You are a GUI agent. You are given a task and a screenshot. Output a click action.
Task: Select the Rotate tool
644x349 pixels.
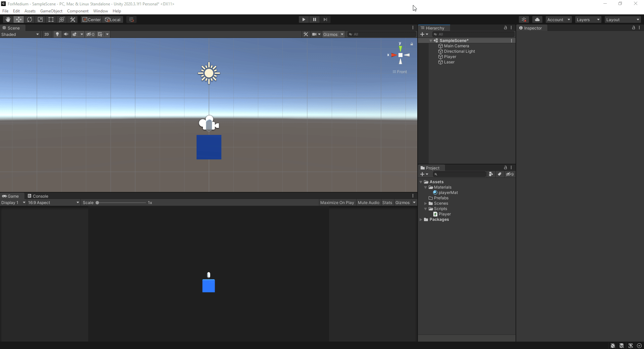point(30,19)
